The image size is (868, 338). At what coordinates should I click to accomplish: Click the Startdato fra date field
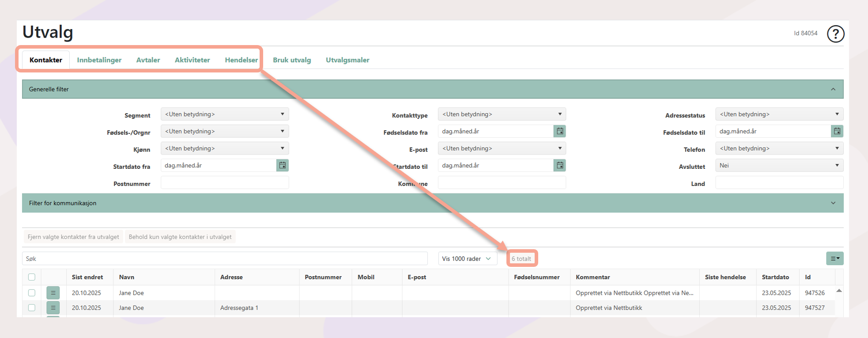coord(219,165)
